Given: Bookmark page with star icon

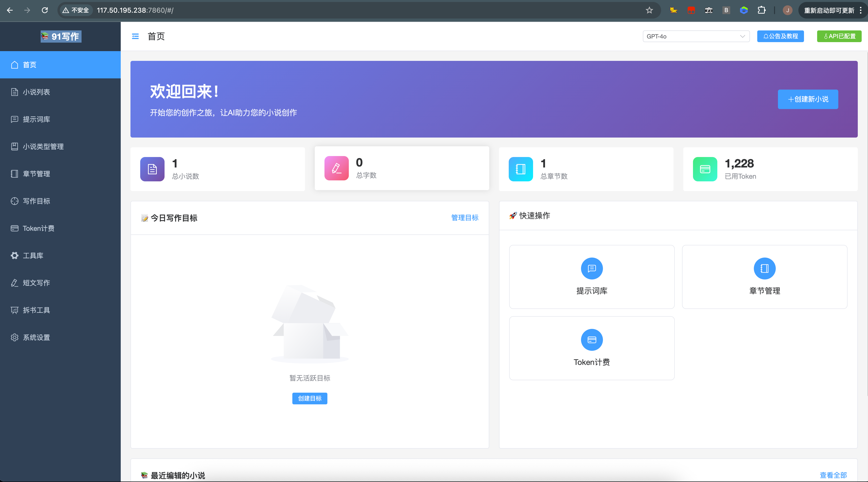Looking at the screenshot, I should coord(649,10).
